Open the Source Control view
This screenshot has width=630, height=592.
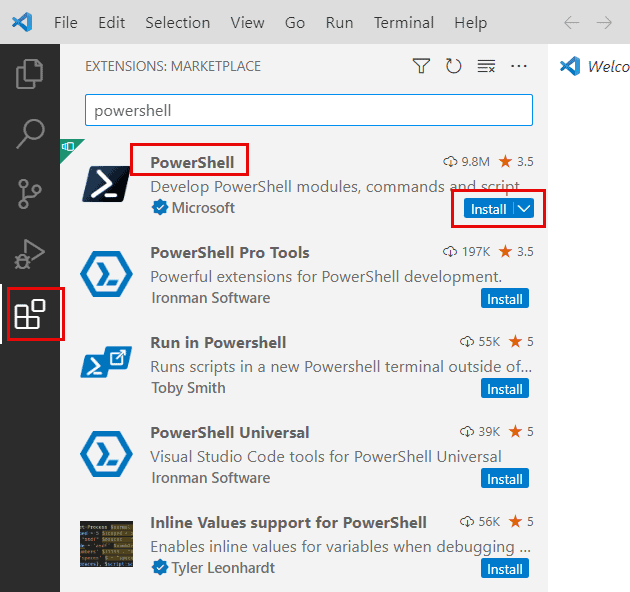(29, 194)
